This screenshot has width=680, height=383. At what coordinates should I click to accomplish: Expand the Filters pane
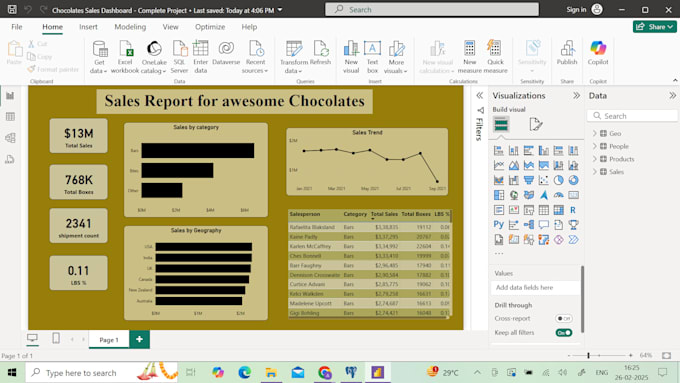click(x=480, y=95)
